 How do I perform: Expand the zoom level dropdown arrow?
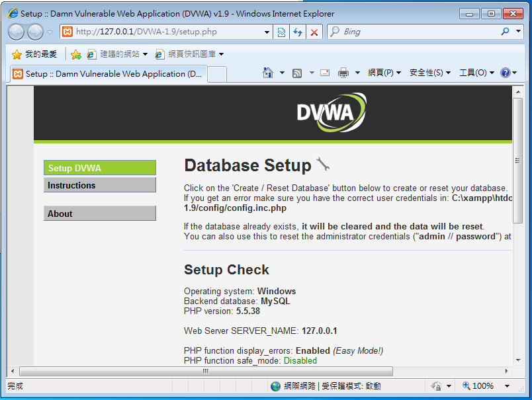click(x=508, y=386)
